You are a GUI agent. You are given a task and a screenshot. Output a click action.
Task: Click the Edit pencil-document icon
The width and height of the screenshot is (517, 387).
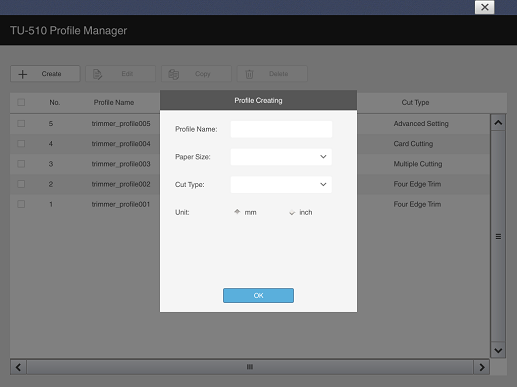pos(97,74)
